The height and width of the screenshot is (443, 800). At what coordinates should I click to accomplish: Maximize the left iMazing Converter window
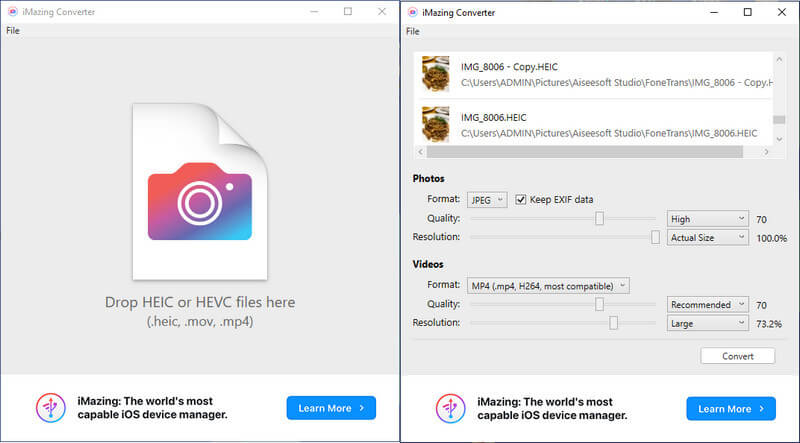[x=348, y=11]
